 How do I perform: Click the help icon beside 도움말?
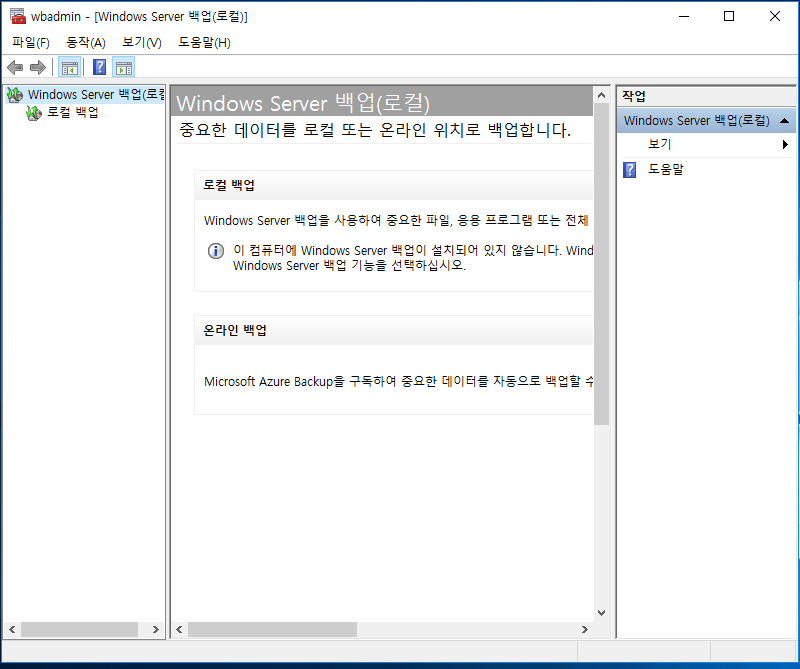(x=630, y=170)
